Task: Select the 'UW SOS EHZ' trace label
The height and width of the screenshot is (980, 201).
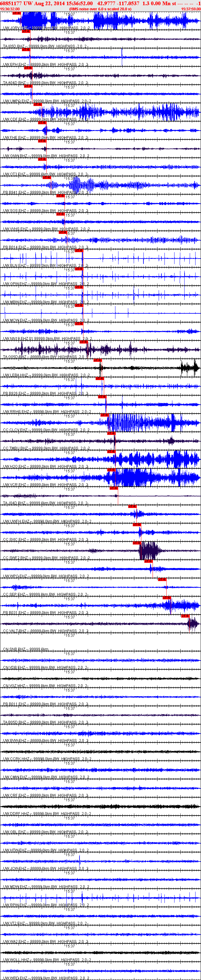Action: pos(45,211)
